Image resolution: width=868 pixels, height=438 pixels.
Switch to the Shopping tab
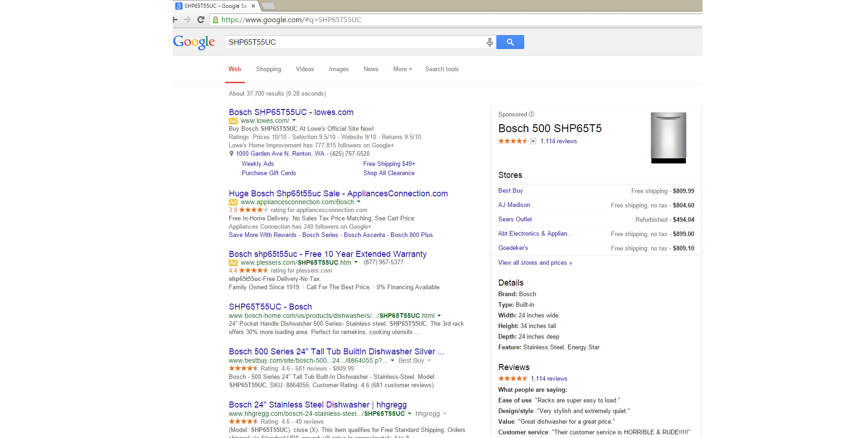[x=269, y=69]
